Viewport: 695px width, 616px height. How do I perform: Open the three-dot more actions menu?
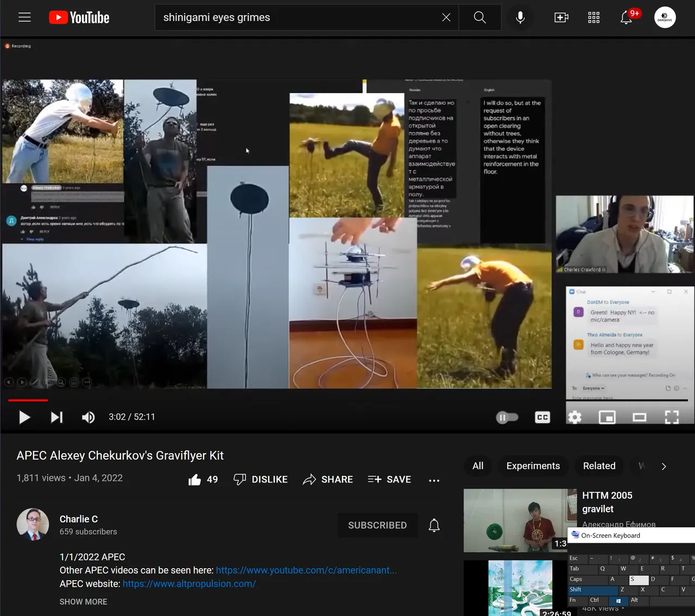tap(434, 480)
